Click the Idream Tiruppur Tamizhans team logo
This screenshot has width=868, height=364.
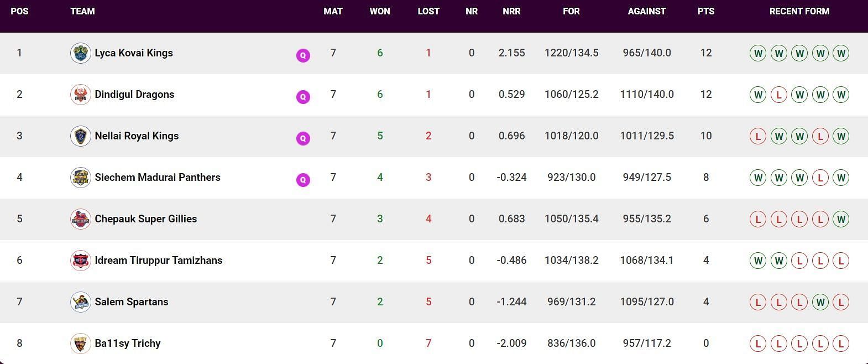[x=81, y=261]
